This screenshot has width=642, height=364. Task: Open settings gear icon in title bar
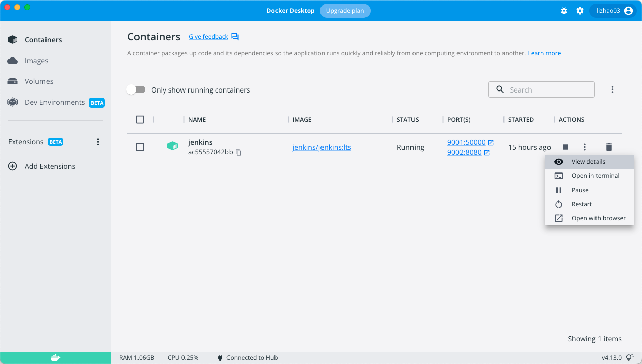tap(580, 11)
